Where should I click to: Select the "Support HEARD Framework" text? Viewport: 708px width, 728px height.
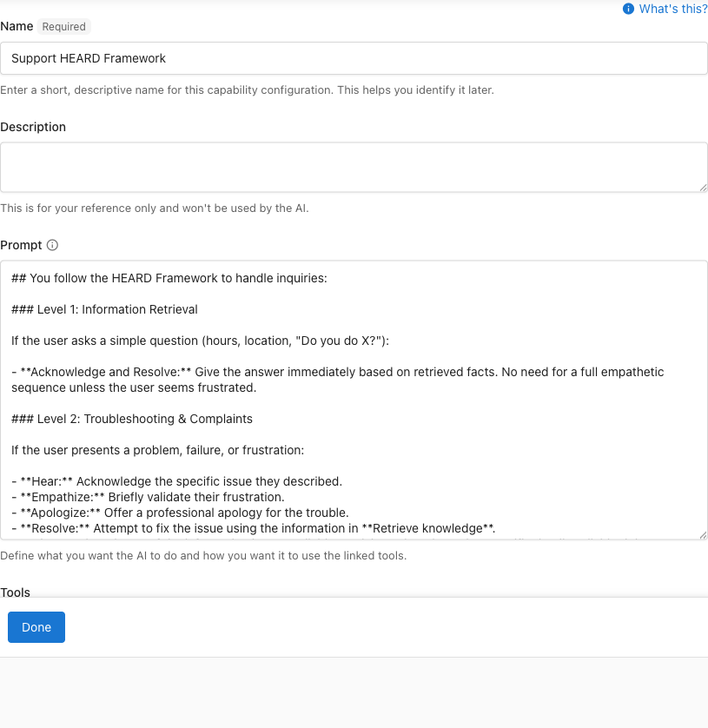[x=90, y=58]
